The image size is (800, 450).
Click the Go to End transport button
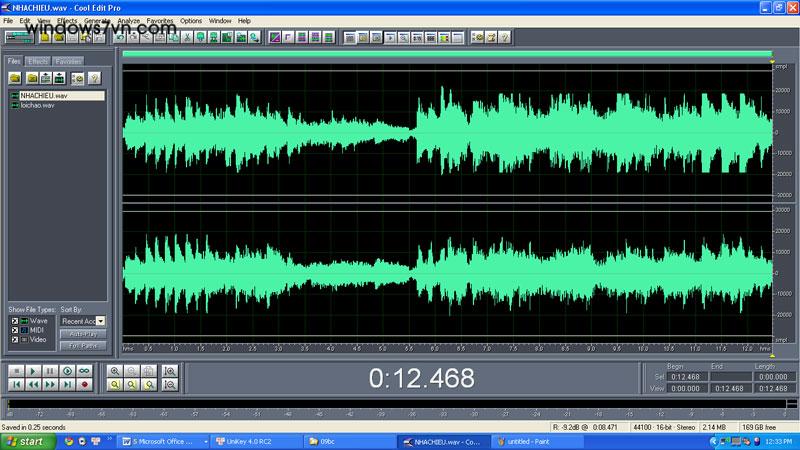pyautogui.click(x=68, y=384)
